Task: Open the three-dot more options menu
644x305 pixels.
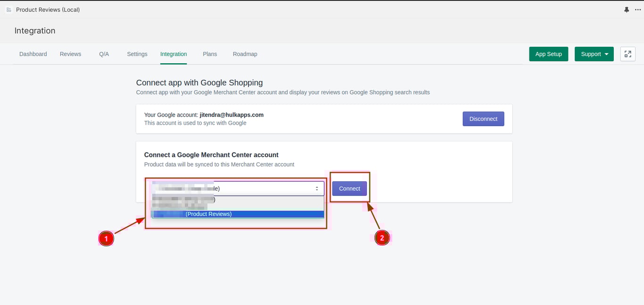Action: point(638,9)
